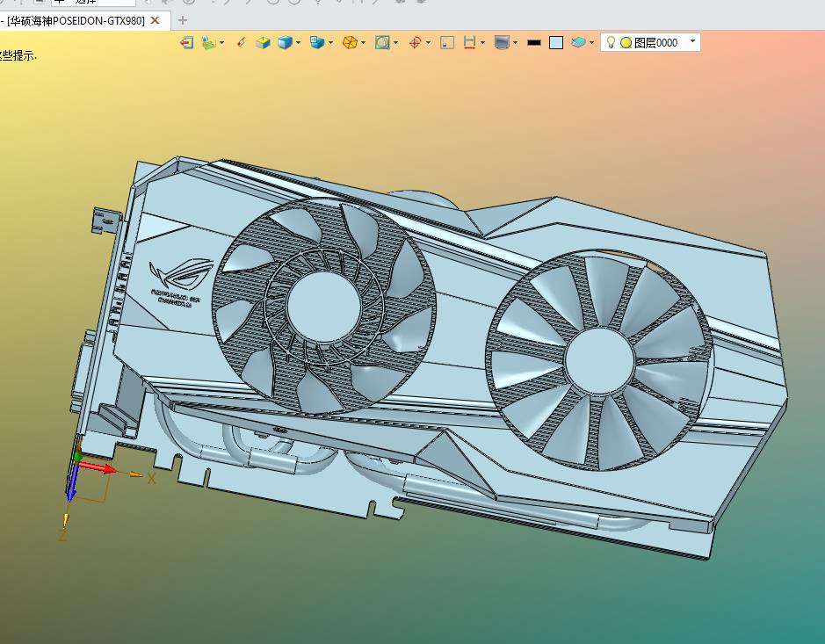
Task: Open dropdown next to orange polygon icon
Action: pyautogui.click(x=363, y=43)
